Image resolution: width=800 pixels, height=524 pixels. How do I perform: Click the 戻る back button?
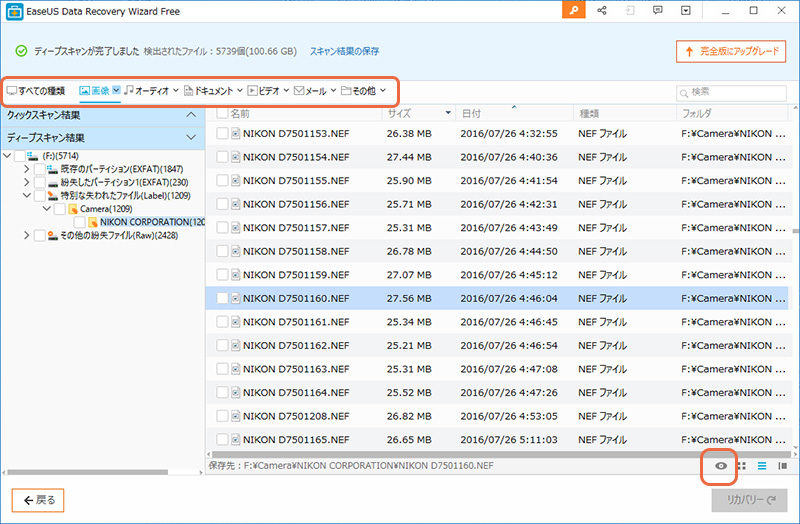tap(38, 500)
